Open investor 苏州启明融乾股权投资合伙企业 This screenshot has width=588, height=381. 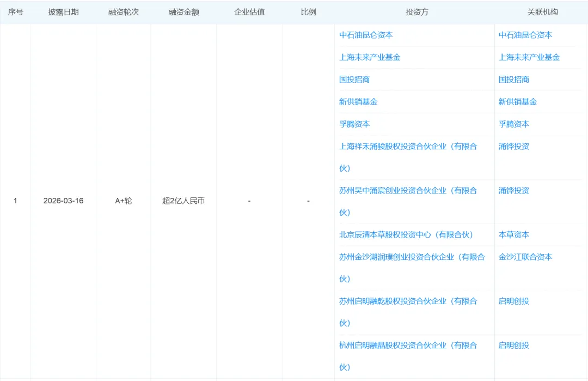pos(408,312)
